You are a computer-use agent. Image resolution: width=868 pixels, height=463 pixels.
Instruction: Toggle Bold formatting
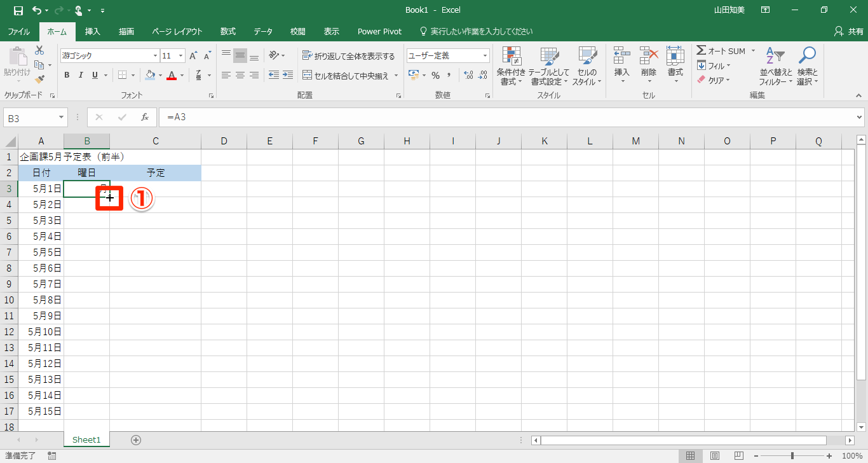(x=67, y=75)
